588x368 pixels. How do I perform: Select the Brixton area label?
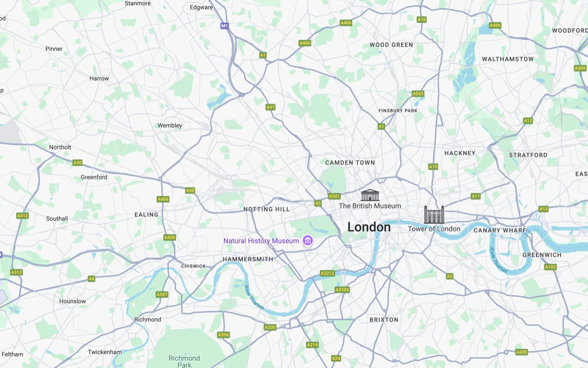(x=384, y=319)
